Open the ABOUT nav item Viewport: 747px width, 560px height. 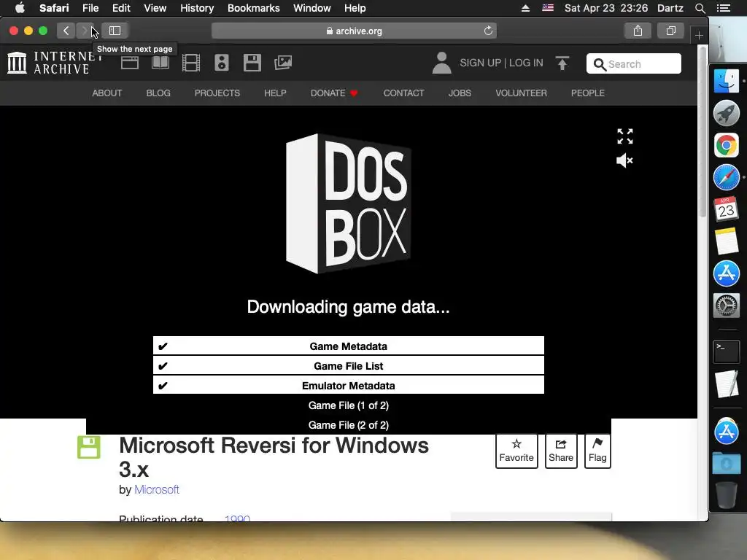click(x=107, y=93)
